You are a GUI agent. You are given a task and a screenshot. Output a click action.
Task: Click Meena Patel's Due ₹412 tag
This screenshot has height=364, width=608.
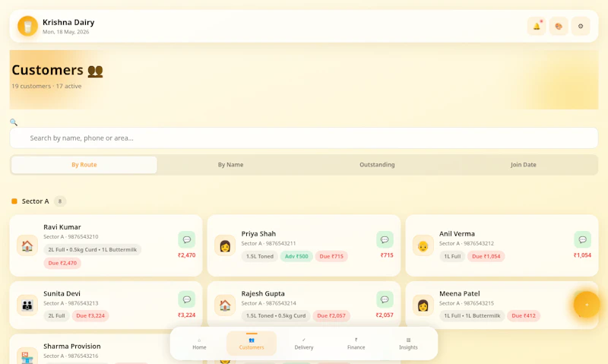524,315
